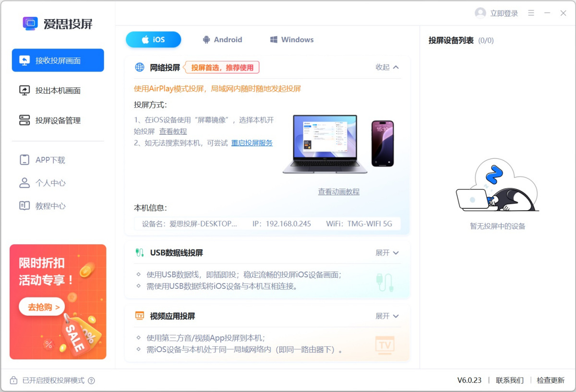Click the 重启投屏服务 link

252,143
